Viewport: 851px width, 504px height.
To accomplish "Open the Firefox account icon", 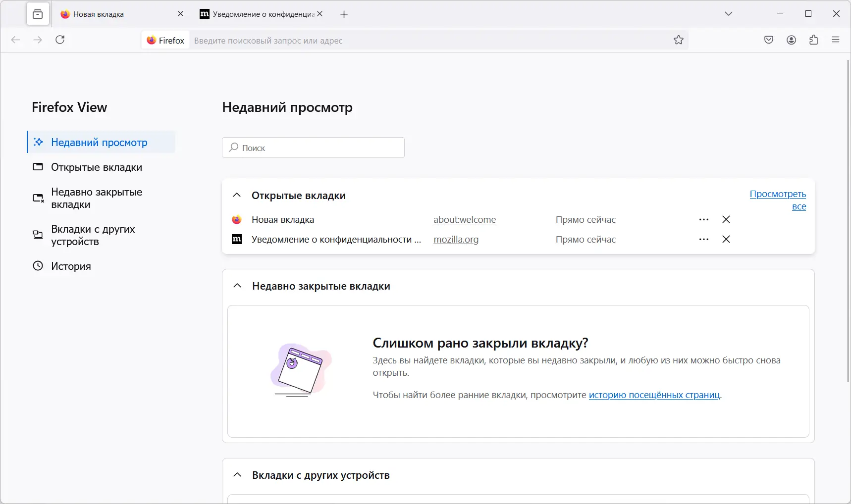I will [791, 40].
